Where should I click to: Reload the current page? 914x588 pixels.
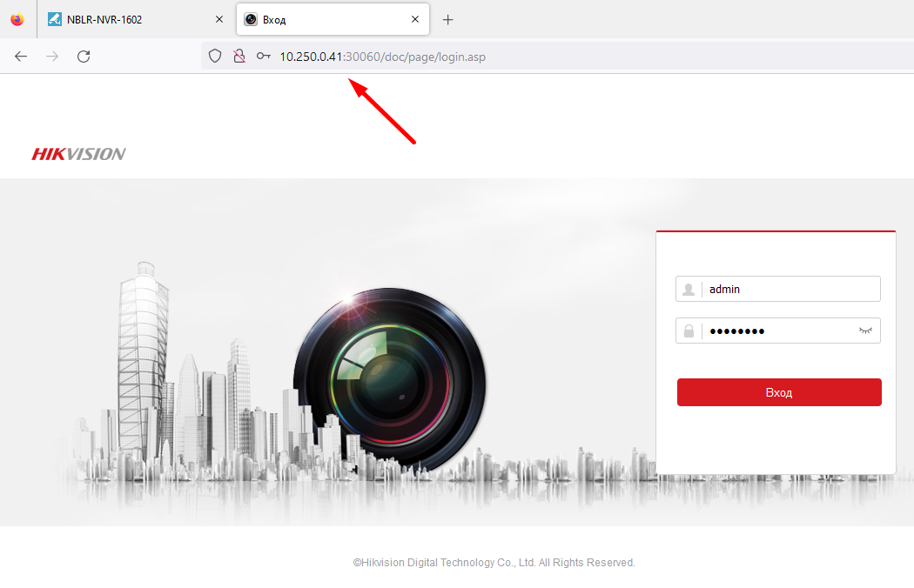coord(84,57)
